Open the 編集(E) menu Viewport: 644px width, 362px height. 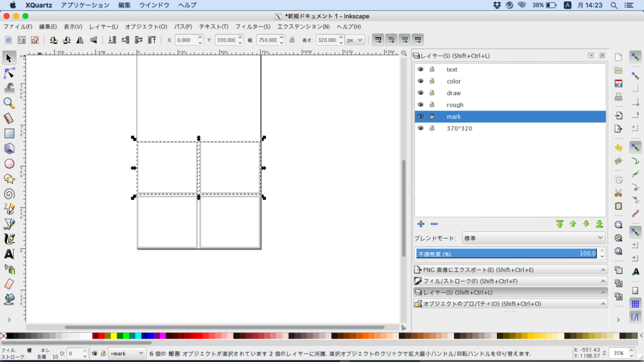point(48,26)
